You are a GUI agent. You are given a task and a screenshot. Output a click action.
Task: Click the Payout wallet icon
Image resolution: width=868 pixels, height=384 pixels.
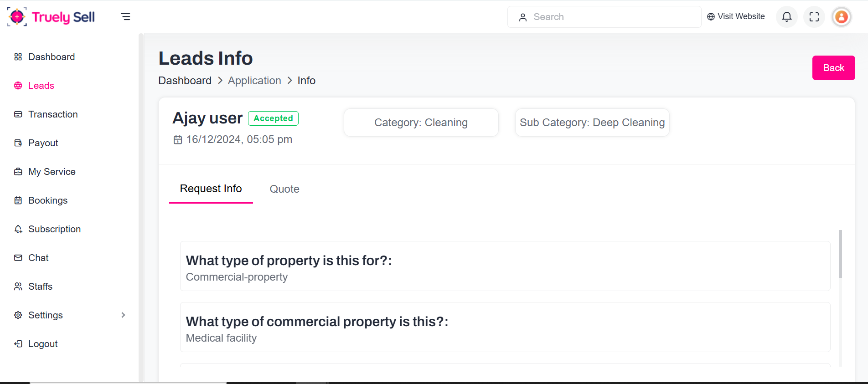pyautogui.click(x=18, y=143)
